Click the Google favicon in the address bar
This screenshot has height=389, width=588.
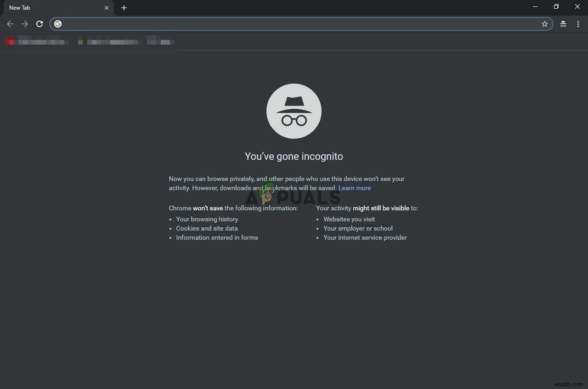tap(58, 24)
